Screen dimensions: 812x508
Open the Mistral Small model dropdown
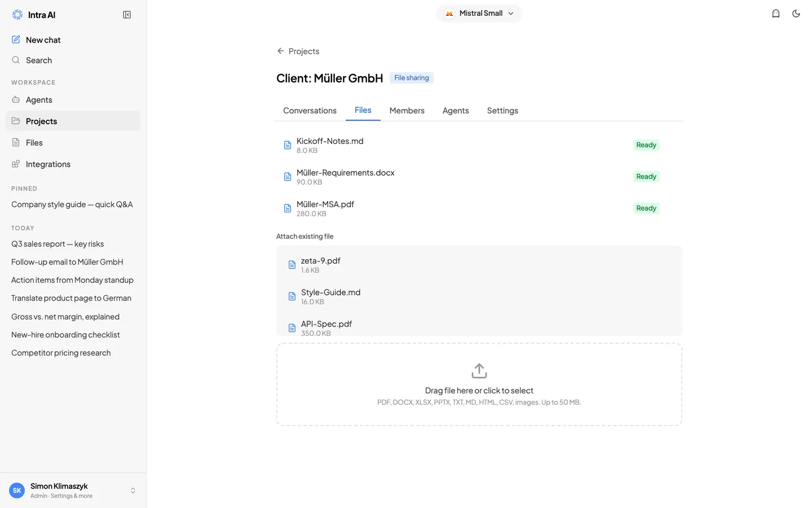[479, 14]
